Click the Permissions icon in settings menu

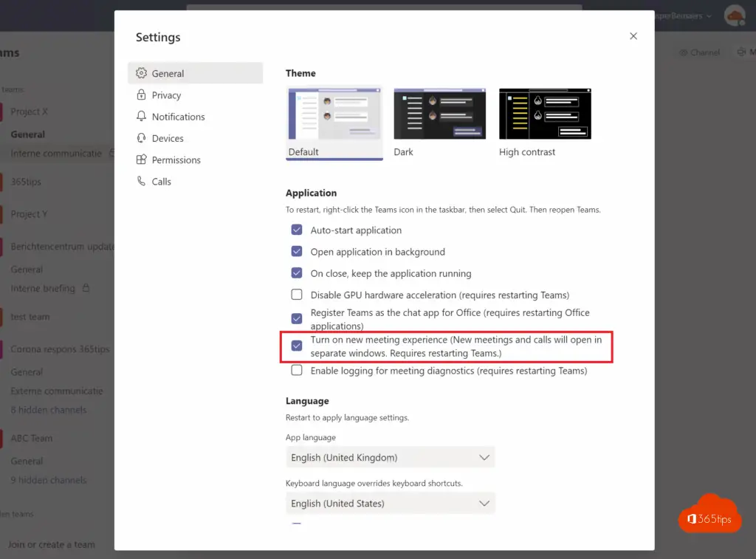(x=142, y=160)
